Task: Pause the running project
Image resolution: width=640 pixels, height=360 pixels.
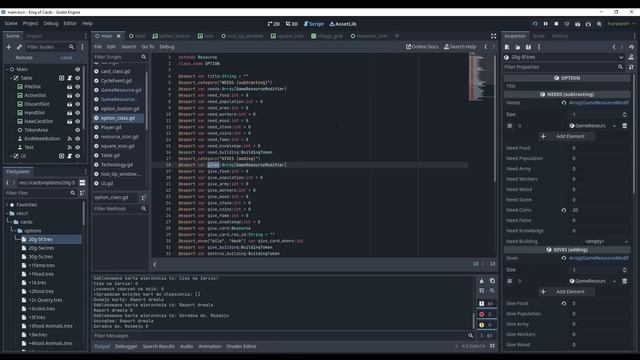Action: (x=545, y=24)
